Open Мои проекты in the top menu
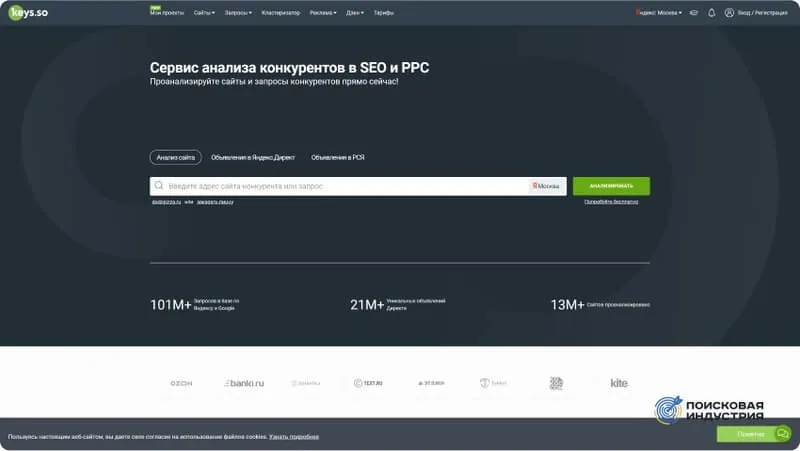The height and width of the screenshot is (451, 800). (167, 13)
